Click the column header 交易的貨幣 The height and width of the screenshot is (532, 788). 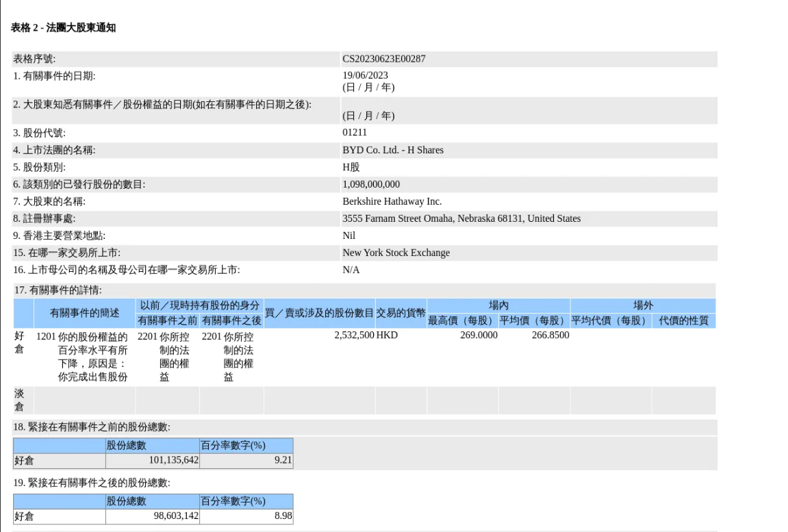click(401, 313)
